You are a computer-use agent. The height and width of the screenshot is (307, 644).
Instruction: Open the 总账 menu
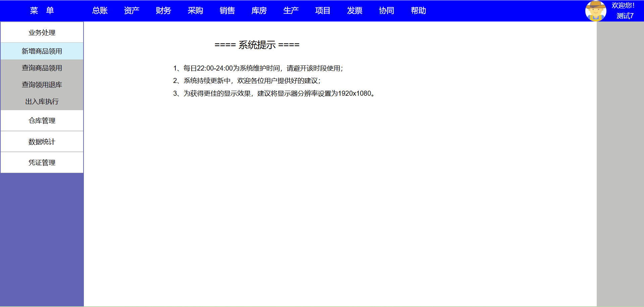[x=100, y=11]
